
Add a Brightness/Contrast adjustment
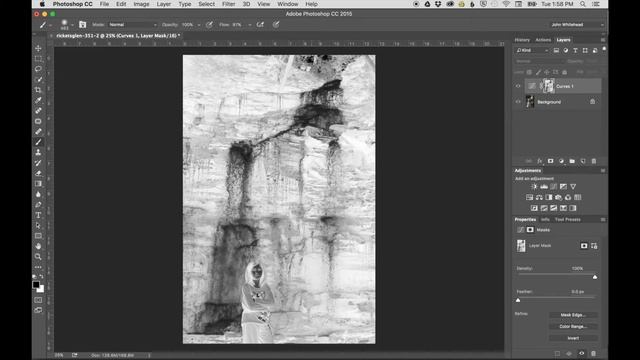tap(534, 187)
